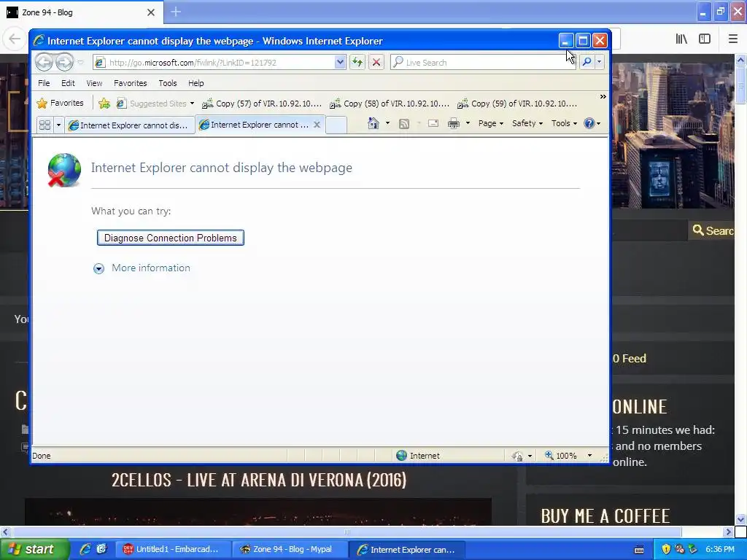Open the Favorites star center
This screenshot has width=747, height=560.
60,103
